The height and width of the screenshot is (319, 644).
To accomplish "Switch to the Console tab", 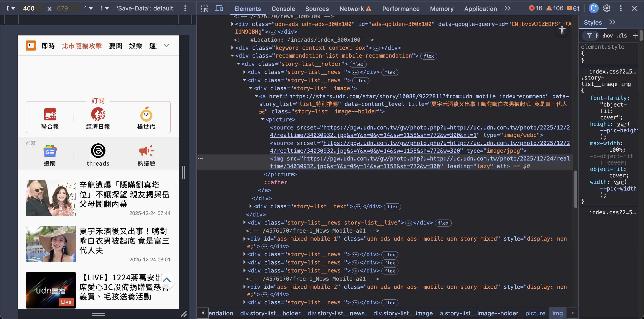I will (283, 9).
